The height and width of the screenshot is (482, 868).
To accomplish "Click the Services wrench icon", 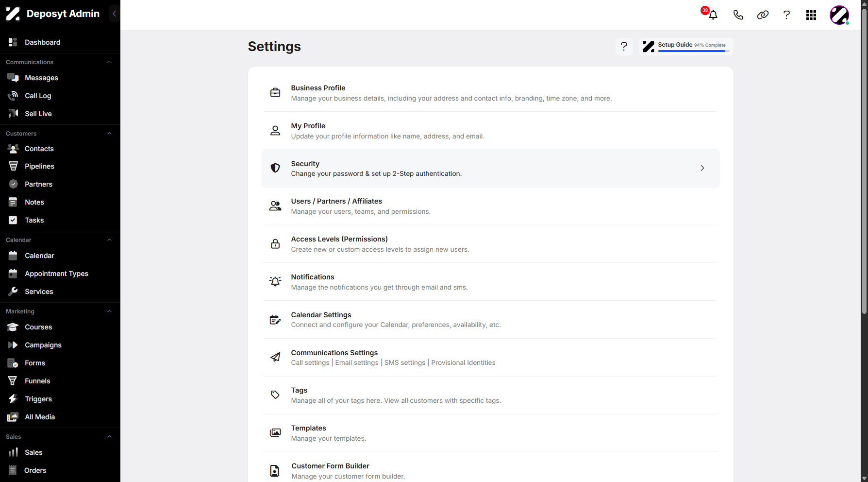I will click(13, 292).
